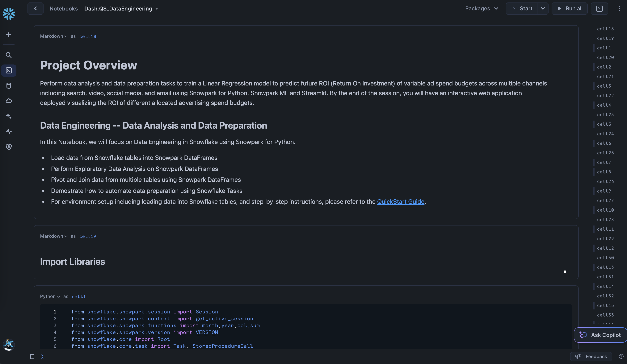Image resolution: width=627 pixels, height=364 pixels.
Task: Open the Projects icon in sidebar
Action: [x=9, y=71]
